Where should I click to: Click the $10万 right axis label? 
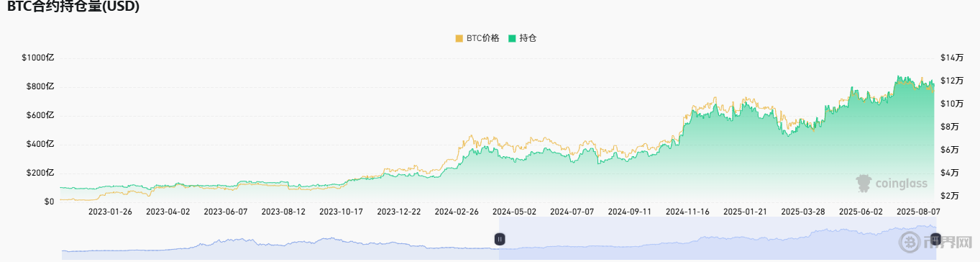click(x=951, y=104)
